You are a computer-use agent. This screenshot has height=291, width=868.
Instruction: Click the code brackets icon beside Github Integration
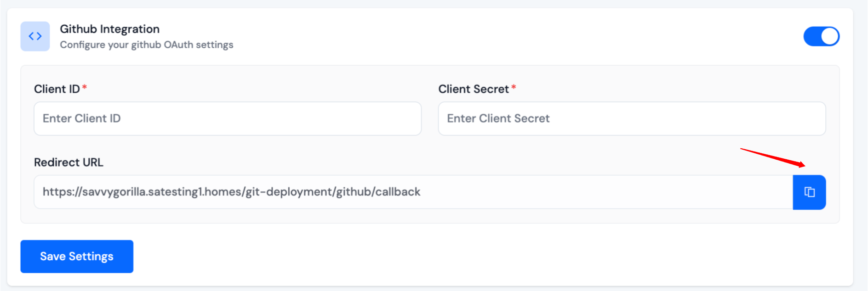35,36
